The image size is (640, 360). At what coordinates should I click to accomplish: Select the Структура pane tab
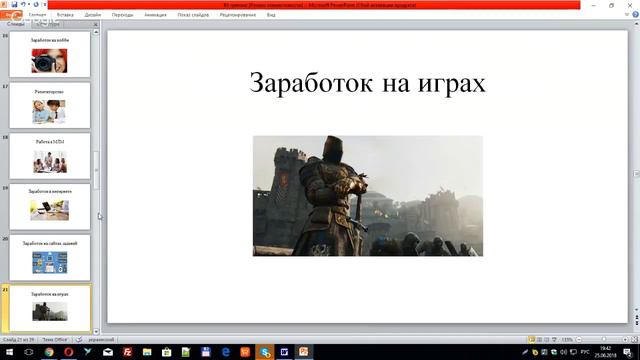point(48,24)
